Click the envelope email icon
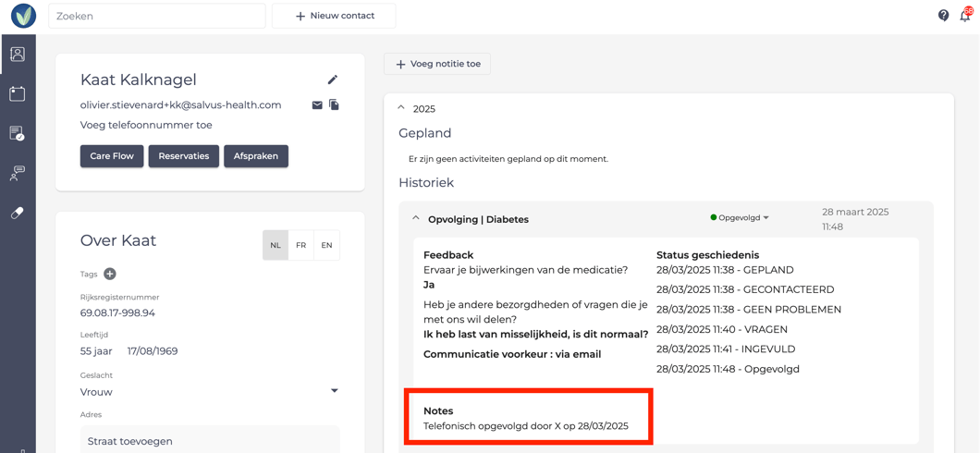Image resolution: width=980 pixels, height=453 pixels. coord(317,105)
